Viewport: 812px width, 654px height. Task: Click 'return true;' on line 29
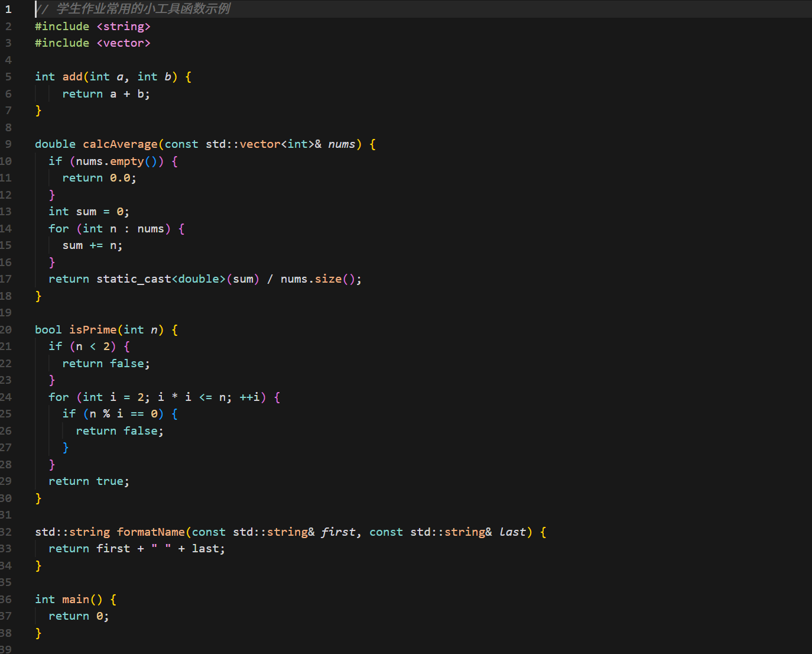[x=89, y=481]
